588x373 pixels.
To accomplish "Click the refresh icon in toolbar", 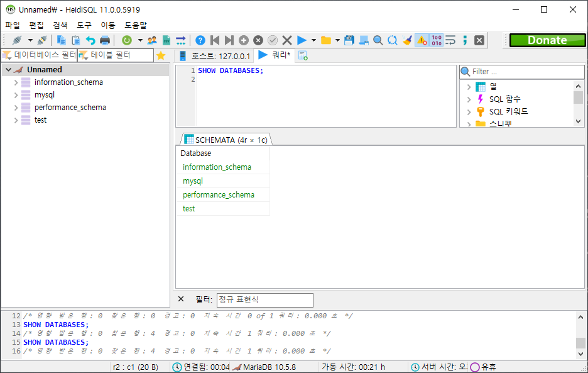I will pyautogui.click(x=126, y=40).
